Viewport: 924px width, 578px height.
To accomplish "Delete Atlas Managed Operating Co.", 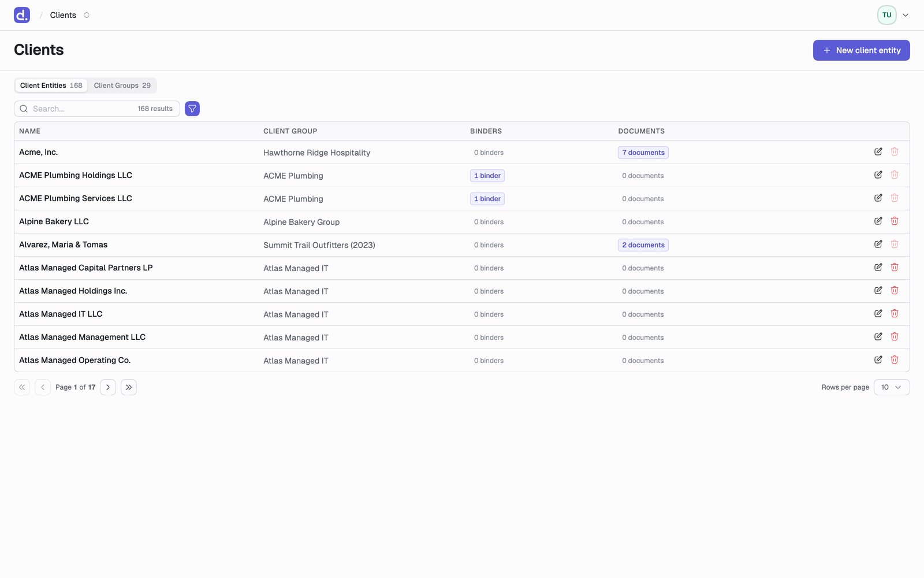I will (895, 360).
